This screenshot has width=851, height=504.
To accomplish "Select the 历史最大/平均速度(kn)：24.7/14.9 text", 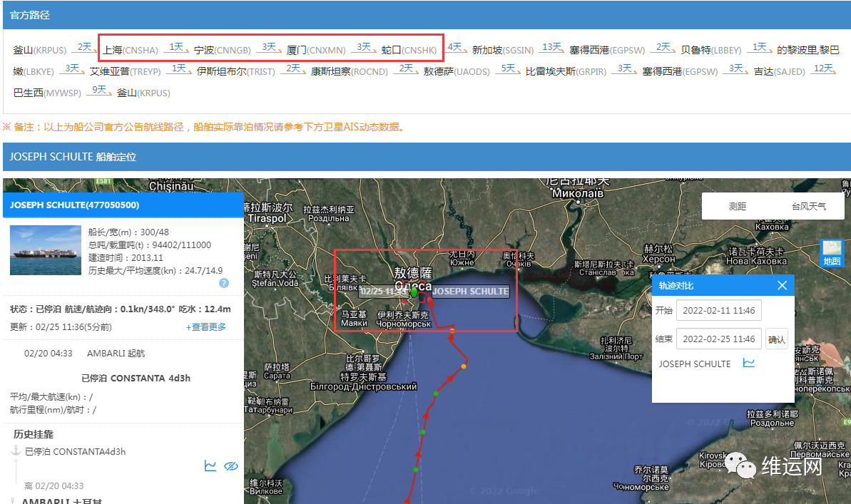I will tap(156, 271).
